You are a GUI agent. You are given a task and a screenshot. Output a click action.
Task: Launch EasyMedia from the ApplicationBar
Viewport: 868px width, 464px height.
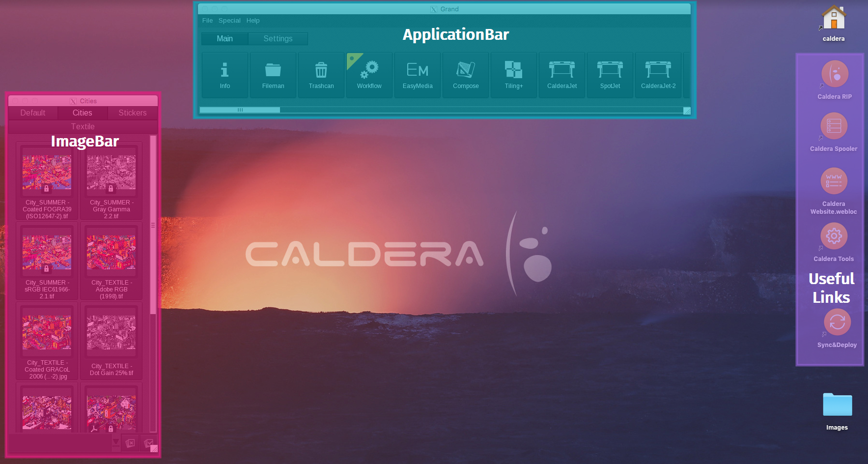(417, 75)
